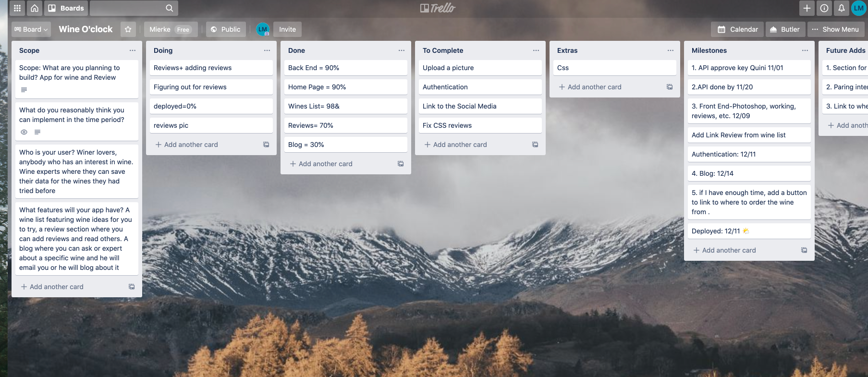The width and height of the screenshot is (868, 377).
Task: Open the Authentication card in To Complete
Action: click(x=480, y=87)
